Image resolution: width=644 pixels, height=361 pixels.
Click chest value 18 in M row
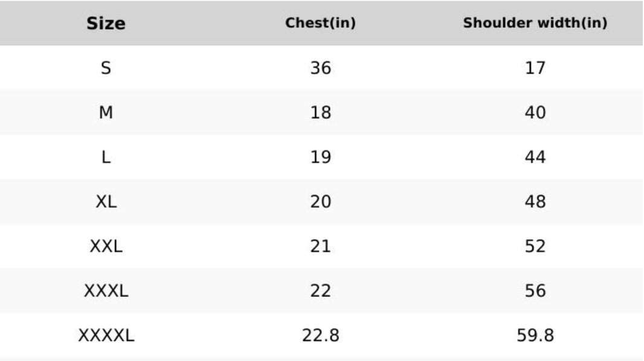pos(320,112)
